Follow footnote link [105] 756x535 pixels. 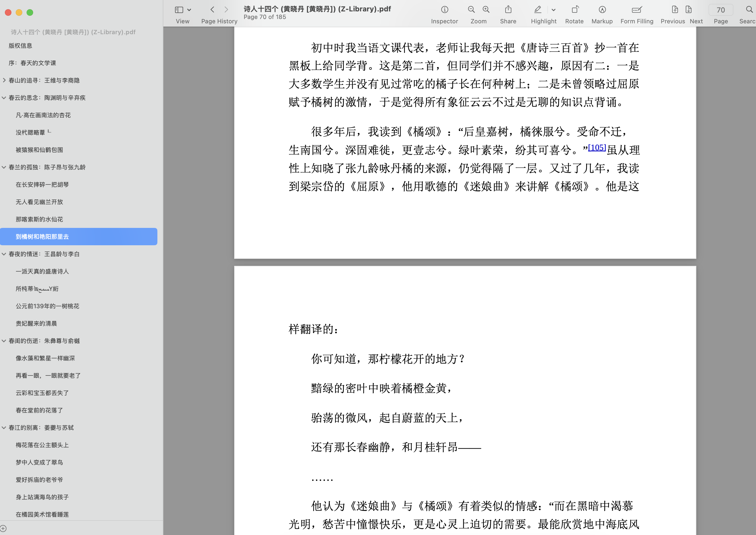point(596,148)
